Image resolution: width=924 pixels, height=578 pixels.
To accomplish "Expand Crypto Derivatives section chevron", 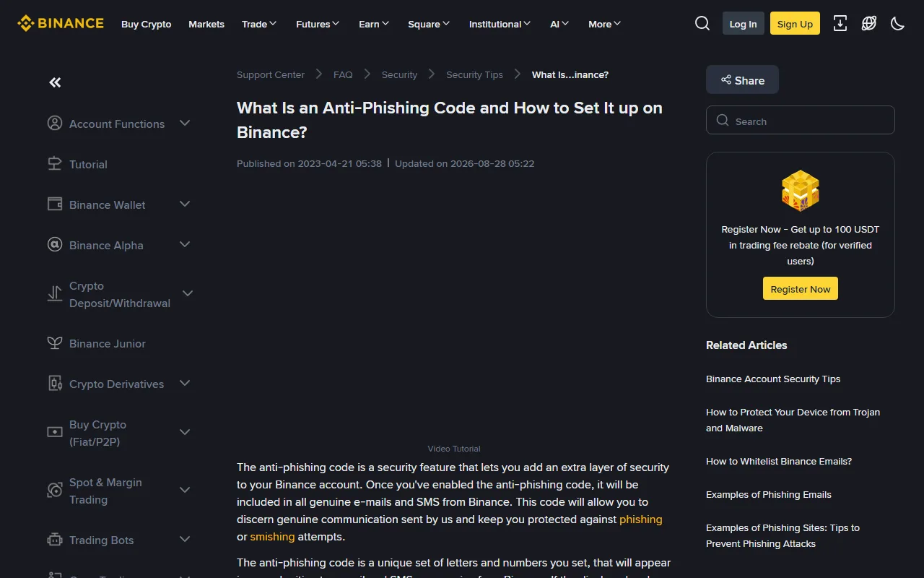I will point(185,384).
